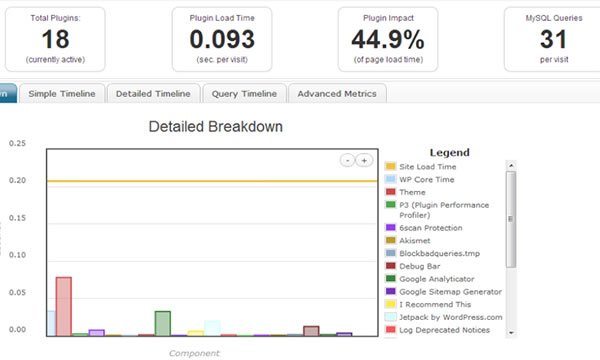
Task: Click the Google Analyticator legend label
Action: [437, 279]
